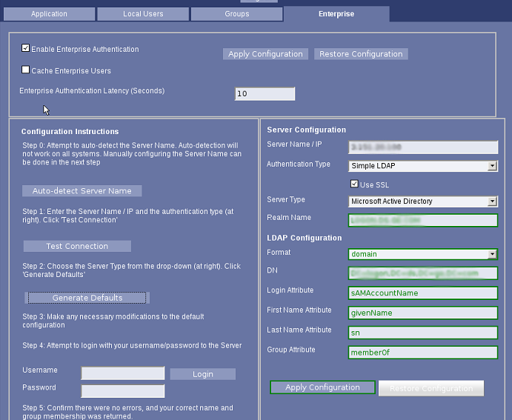
Task: Focus the Password input field
Action: (x=122, y=390)
